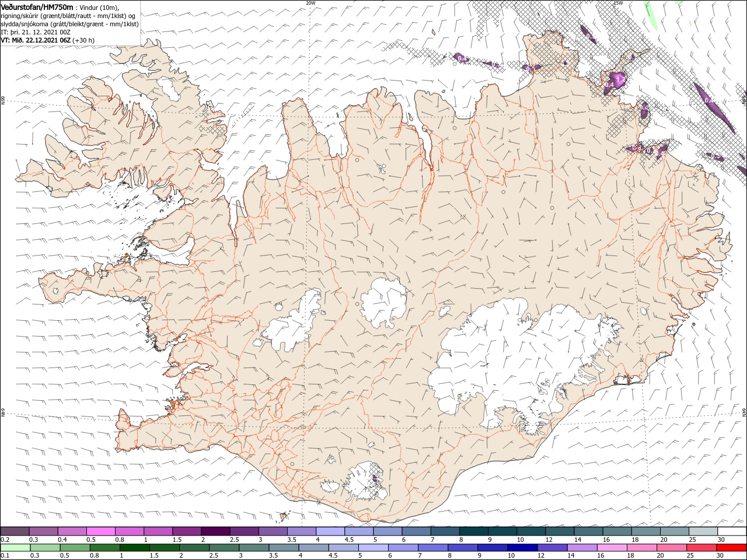Screen dimensions: 747x560
Task: Pick the bottom-row crimson swatch starting at 25
Action: click(701, 548)
